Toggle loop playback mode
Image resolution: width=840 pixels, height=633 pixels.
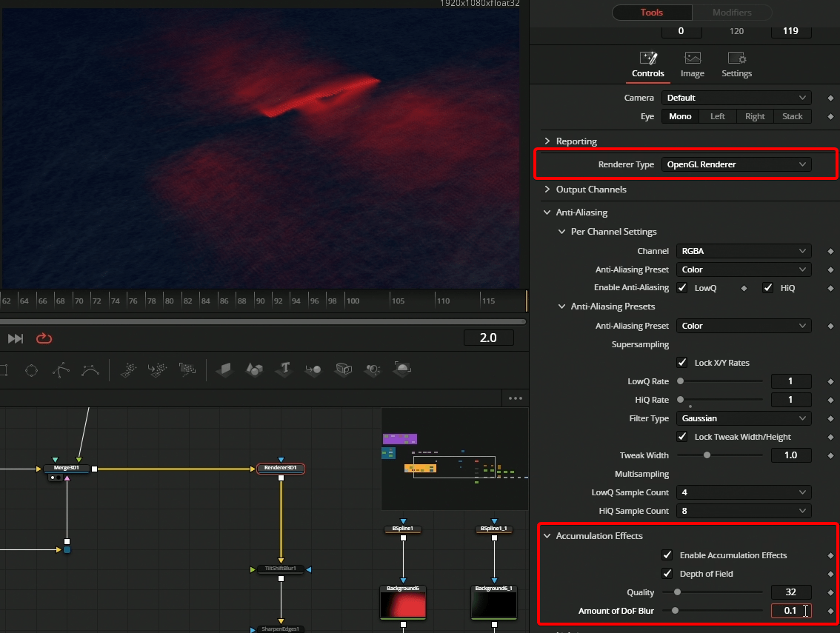coord(44,338)
